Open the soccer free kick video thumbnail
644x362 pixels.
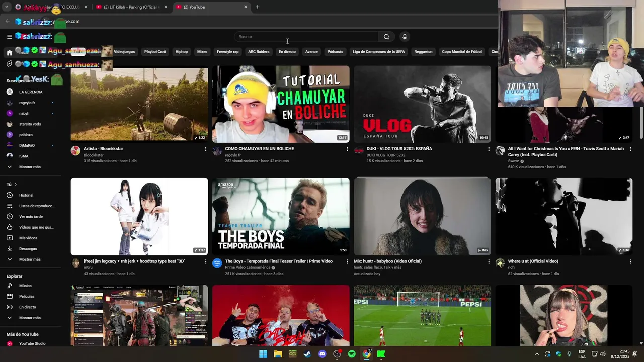(x=422, y=316)
